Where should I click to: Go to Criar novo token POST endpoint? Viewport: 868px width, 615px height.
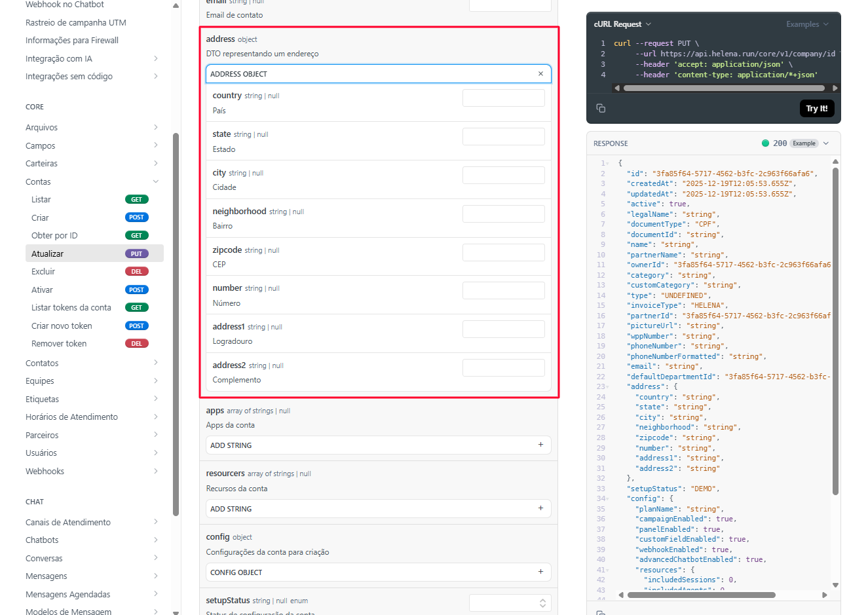[x=62, y=326]
